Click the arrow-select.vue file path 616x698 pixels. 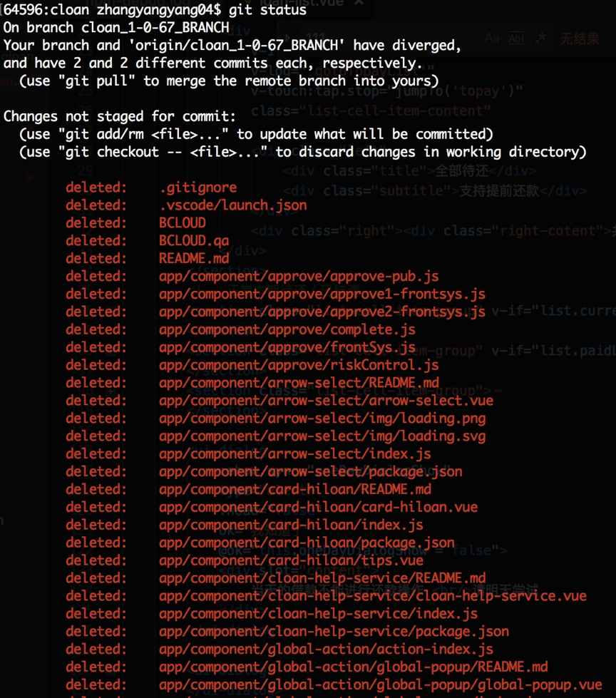(x=326, y=401)
